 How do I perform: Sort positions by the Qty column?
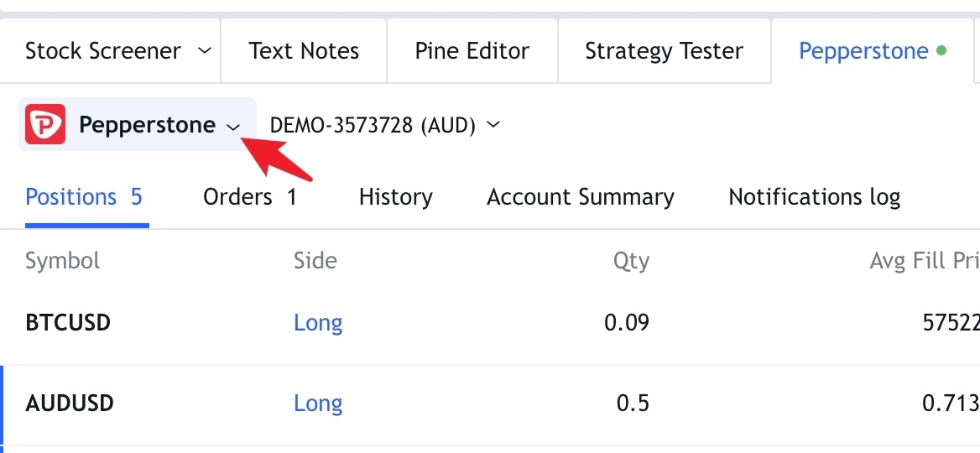click(x=631, y=261)
